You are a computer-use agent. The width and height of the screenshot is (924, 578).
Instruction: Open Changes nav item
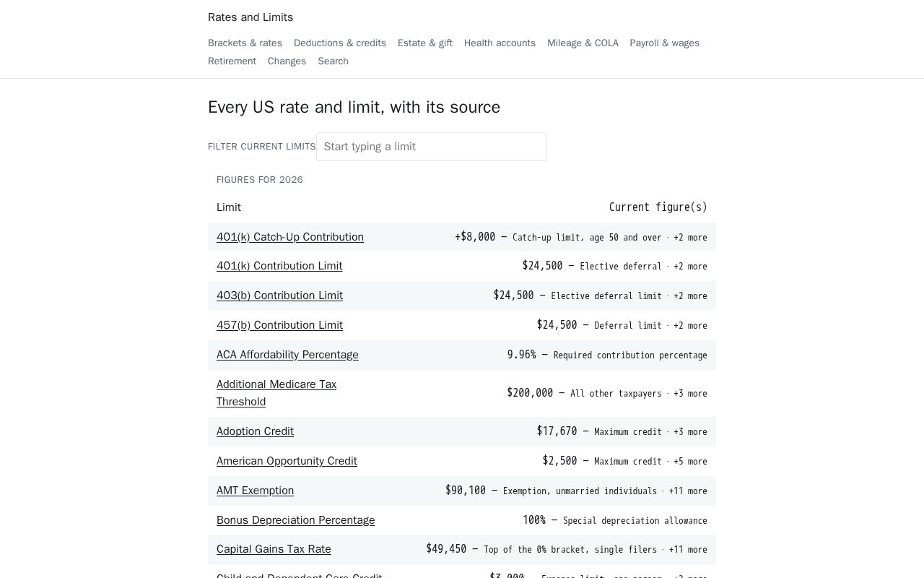287,61
